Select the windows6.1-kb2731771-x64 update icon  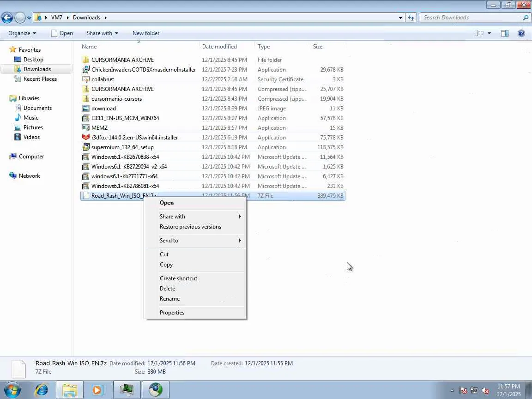[x=86, y=176]
